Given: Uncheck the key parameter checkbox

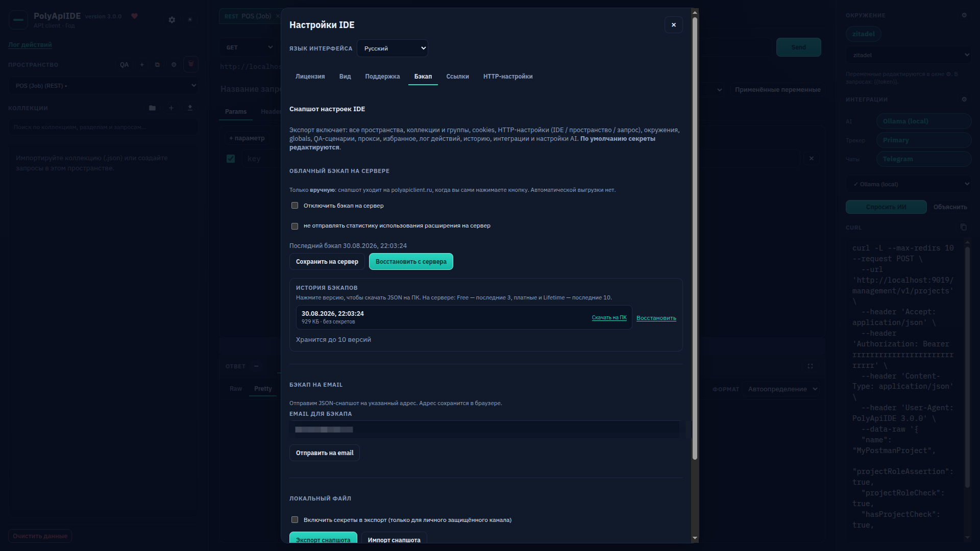Looking at the screenshot, I should point(231,159).
